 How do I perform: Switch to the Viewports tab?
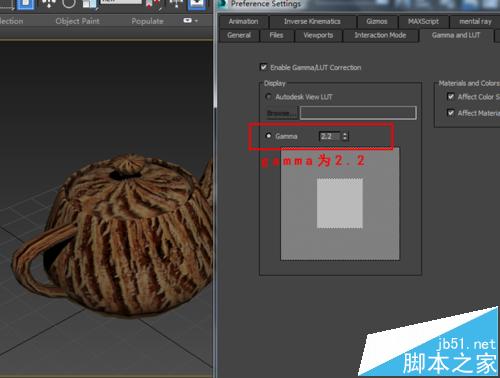318,35
